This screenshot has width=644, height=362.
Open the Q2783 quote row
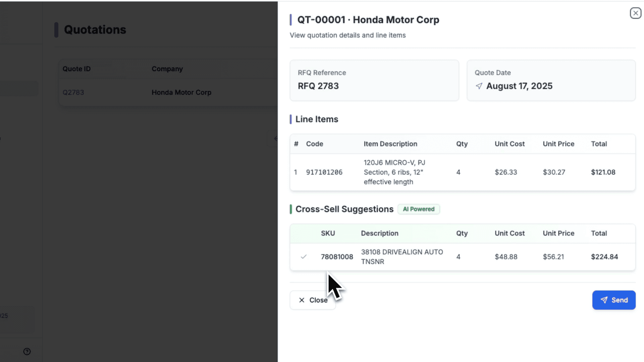(x=73, y=93)
